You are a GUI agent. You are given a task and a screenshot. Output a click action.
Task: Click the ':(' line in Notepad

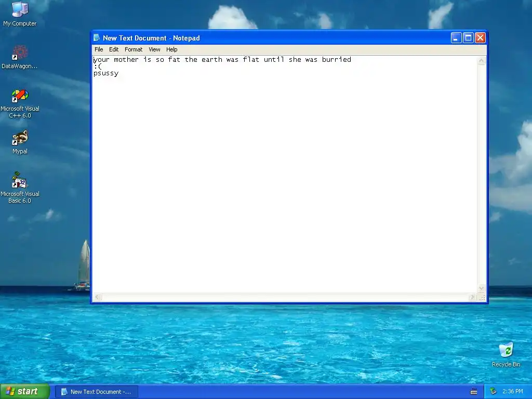pos(98,66)
